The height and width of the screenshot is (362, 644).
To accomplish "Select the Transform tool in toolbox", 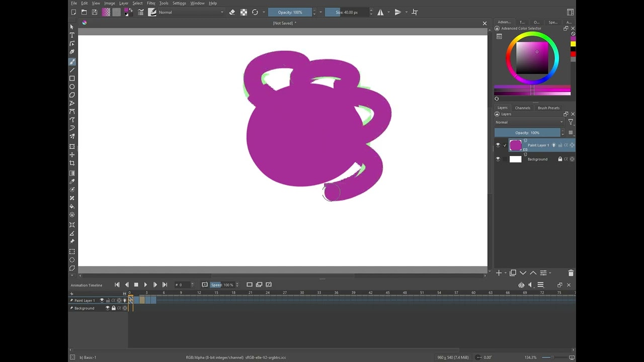I will click(72, 146).
